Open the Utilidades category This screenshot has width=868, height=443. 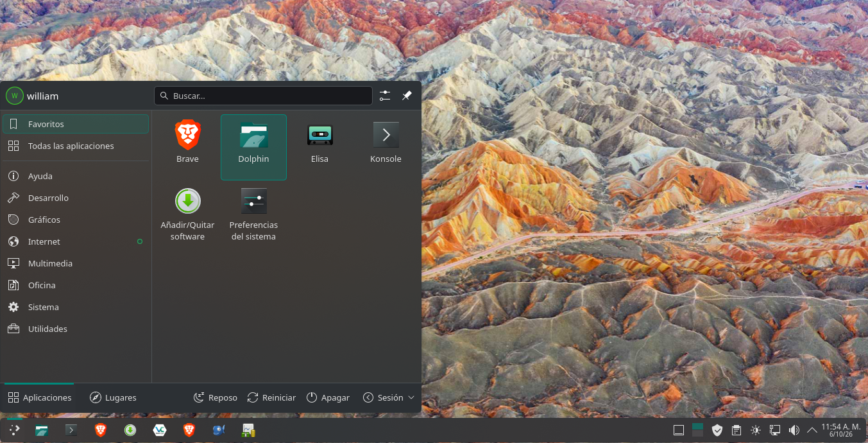pos(76,329)
